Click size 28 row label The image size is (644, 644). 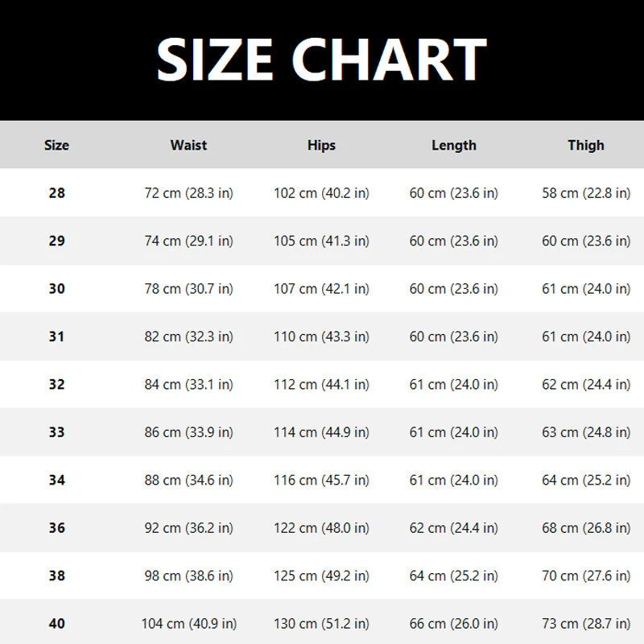(56, 193)
